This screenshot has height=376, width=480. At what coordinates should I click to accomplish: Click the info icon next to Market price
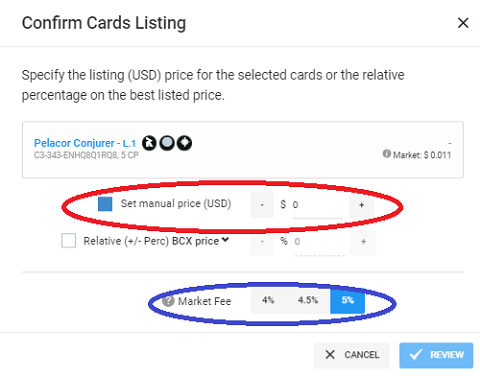pyautogui.click(x=386, y=154)
